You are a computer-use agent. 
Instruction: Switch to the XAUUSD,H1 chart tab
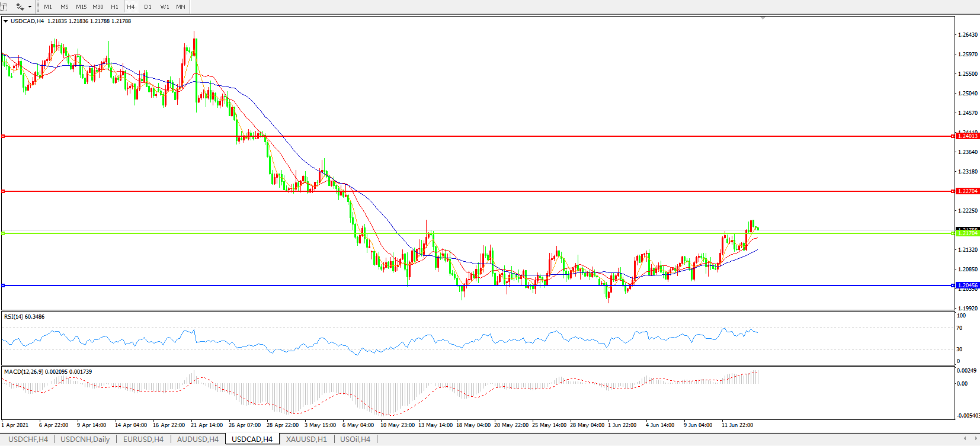(x=306, y=439)
